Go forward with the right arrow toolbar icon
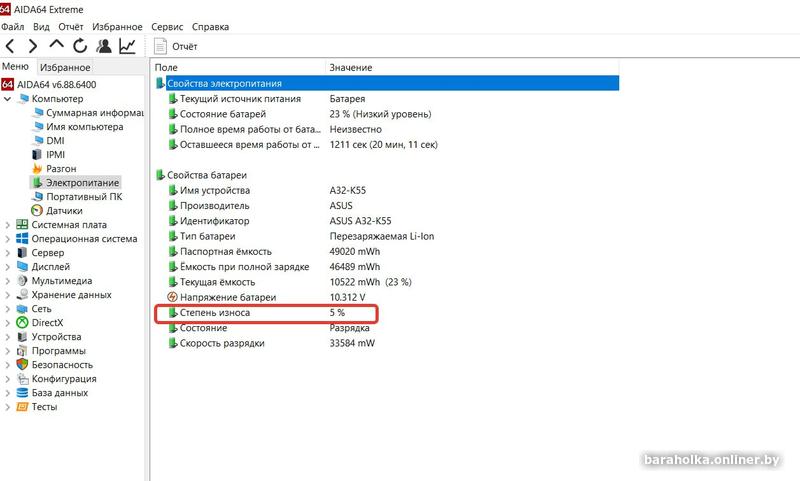The width and height of the screenshot is (800, 481). [x=33, y=46]
